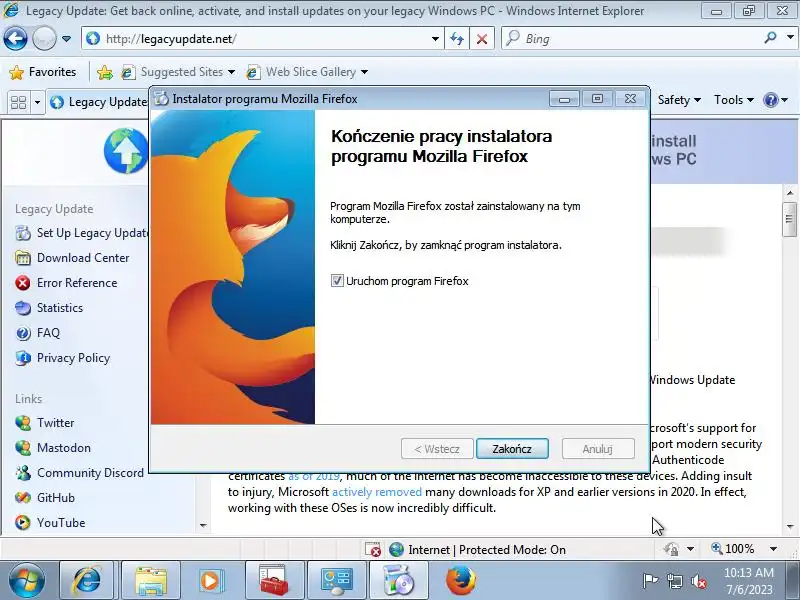Viewport: 800px width, 600px height.
Task: Click Add to Favorites Bar icon
Action: [105, 72]
